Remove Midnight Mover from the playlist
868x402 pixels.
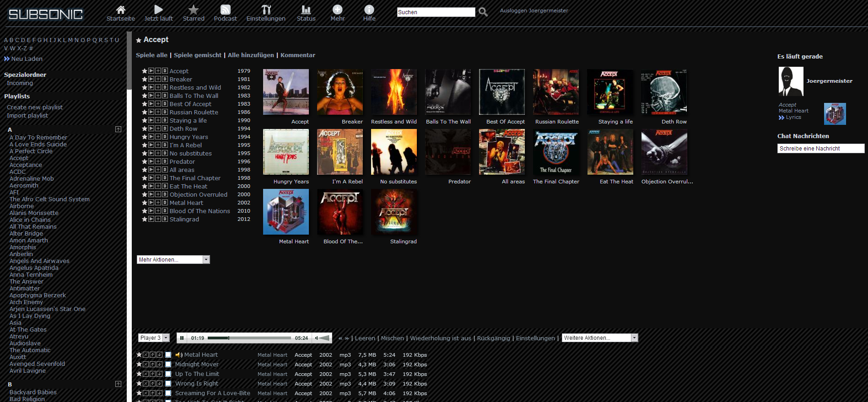pos(146,364)
